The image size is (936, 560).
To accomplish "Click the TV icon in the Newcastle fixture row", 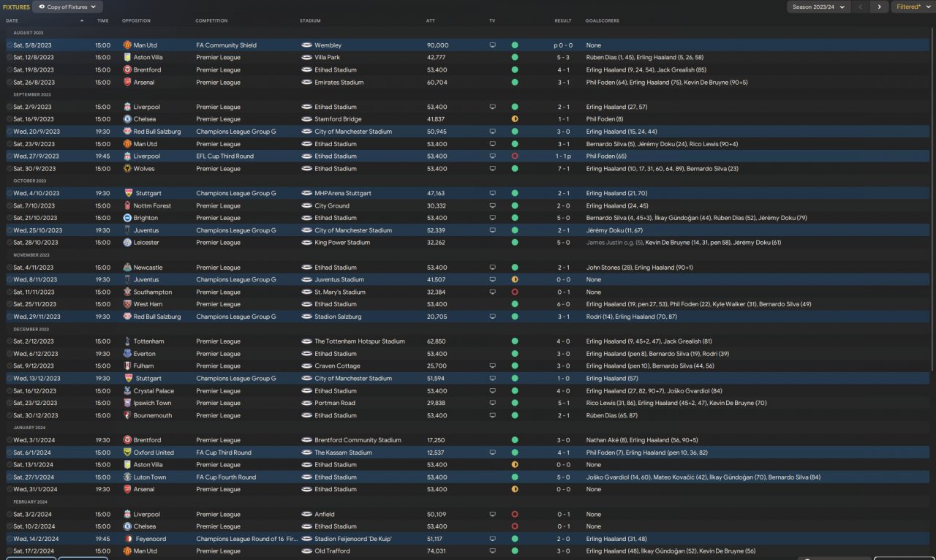I will click(x=492, y=268).
